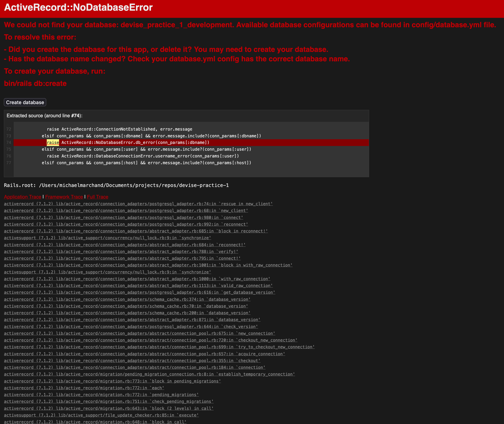Open trace migration.rb:643 block (2 levels) in call
The height and width of the screenshot is (424, 504).
(x=109, y=408)
